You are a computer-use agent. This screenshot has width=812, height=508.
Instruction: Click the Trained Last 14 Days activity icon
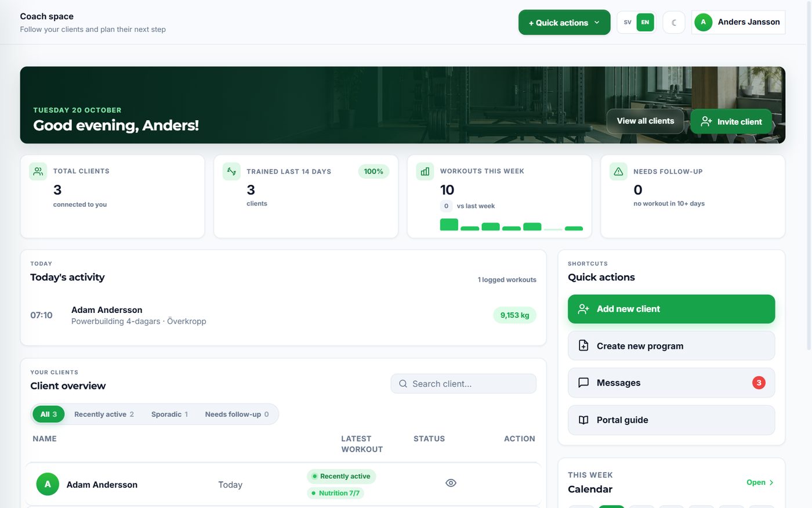click(231, 171)
